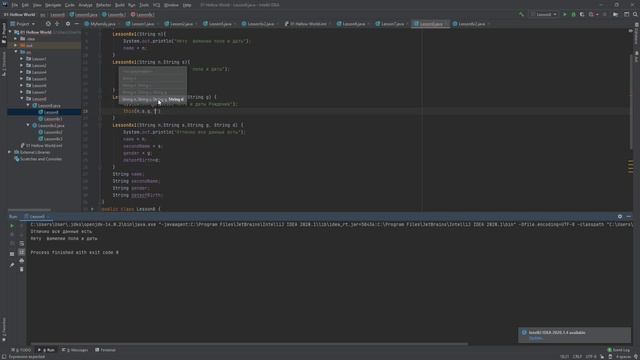Toggle the Project tool window on the left stripe
This screenshot has height=360, width=640.
pyautogui.click(x=4, y=33)
